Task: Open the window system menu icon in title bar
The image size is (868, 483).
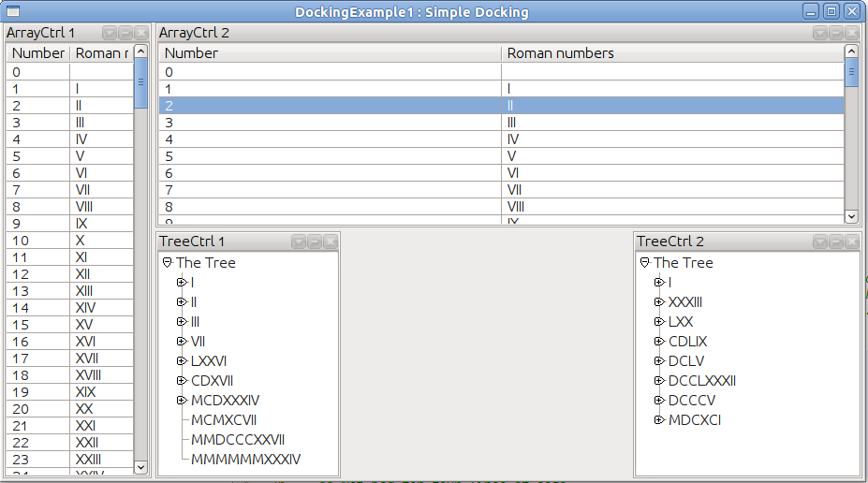Action: pos(13,12)
